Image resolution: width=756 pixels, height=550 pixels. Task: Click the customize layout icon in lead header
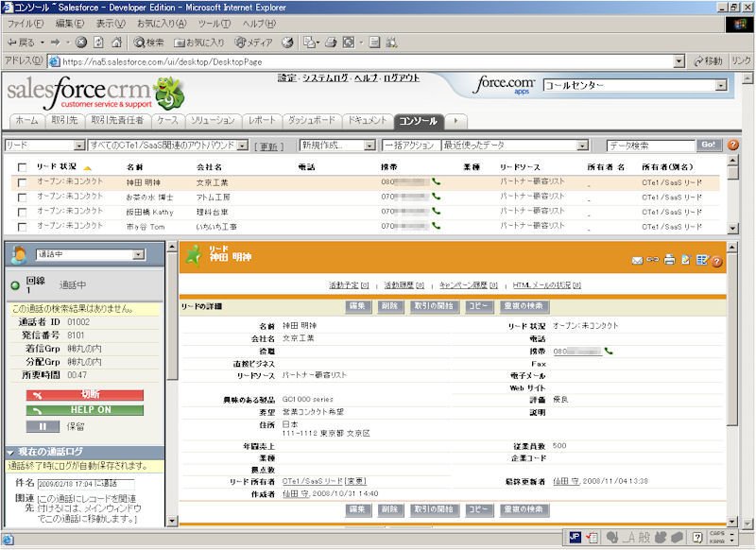click(x=702, y=259)
